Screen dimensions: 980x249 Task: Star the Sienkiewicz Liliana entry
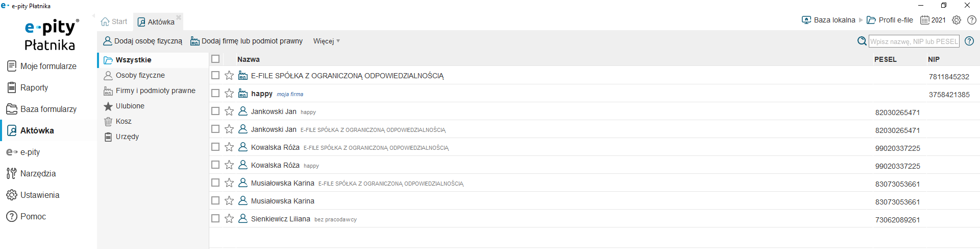(229, 218)
